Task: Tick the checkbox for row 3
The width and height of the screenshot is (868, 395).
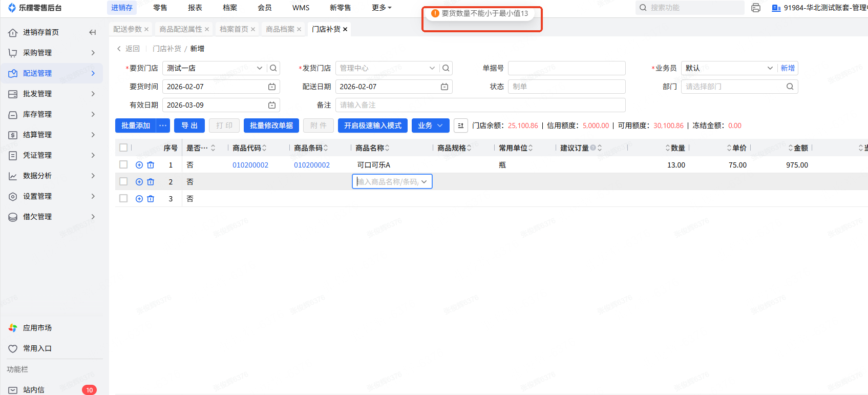Action: tap(123, 199)
